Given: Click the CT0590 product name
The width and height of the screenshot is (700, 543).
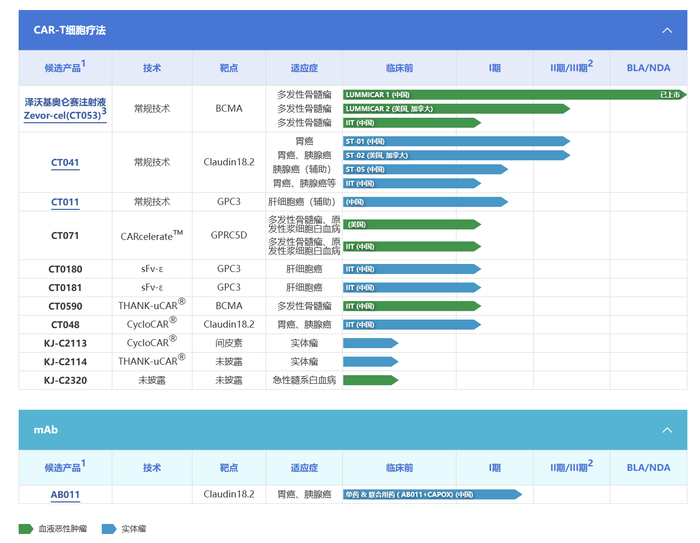Looking at the screenshot, I should [x=65, y=306].
